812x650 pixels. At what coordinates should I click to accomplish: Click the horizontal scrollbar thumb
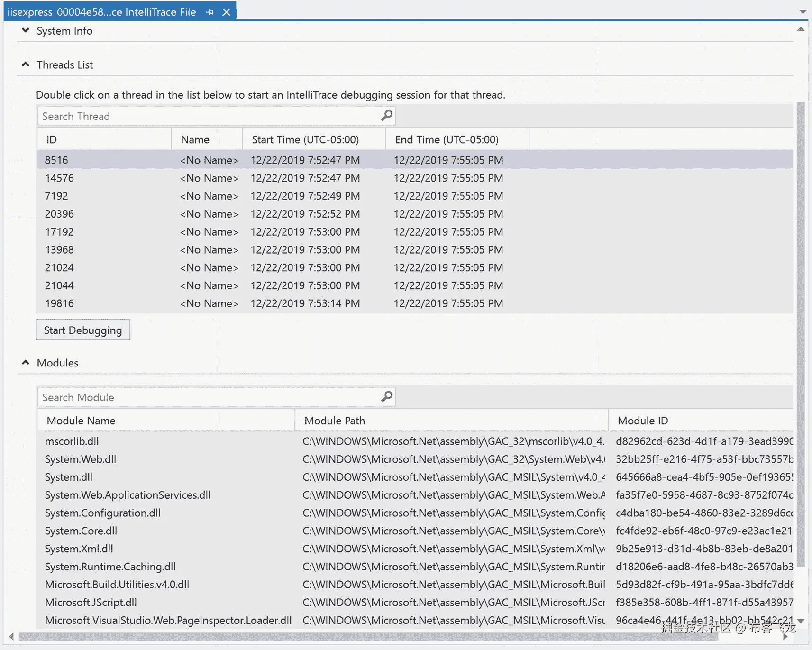click(x=368, y=637)
